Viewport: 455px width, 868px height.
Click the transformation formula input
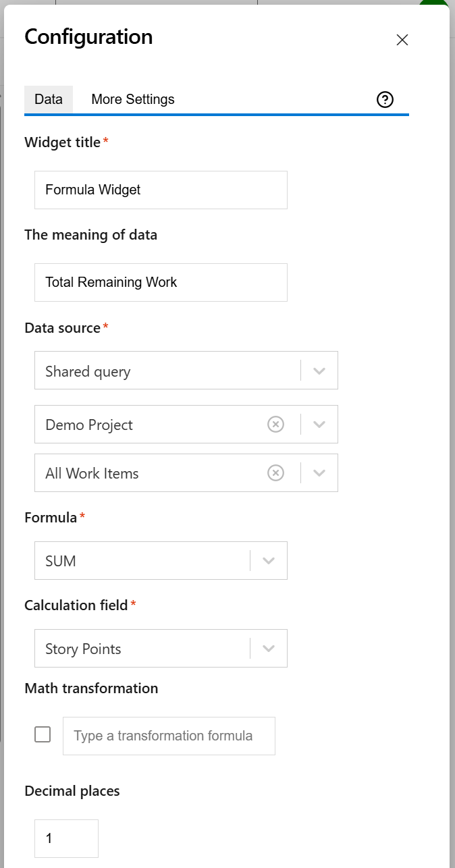click(x=169, y=736)
